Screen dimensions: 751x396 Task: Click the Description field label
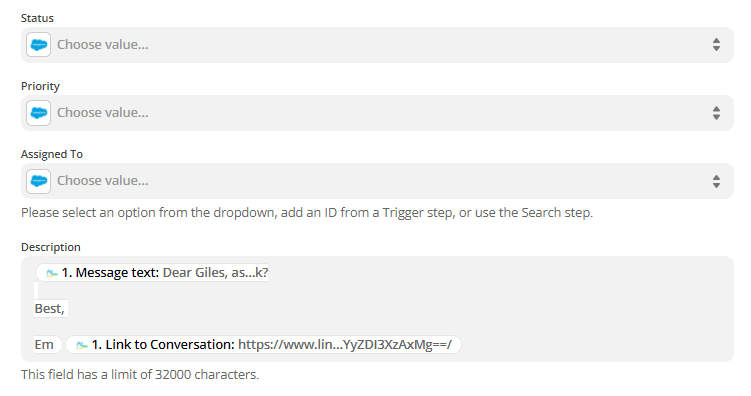(51, 247)
